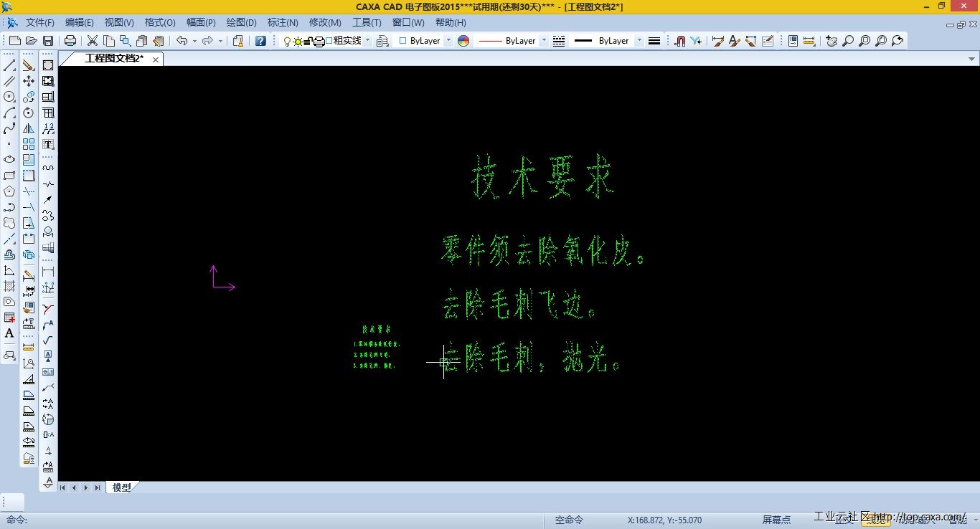Select the Polygon drawing tool

(x=9, y=191)
